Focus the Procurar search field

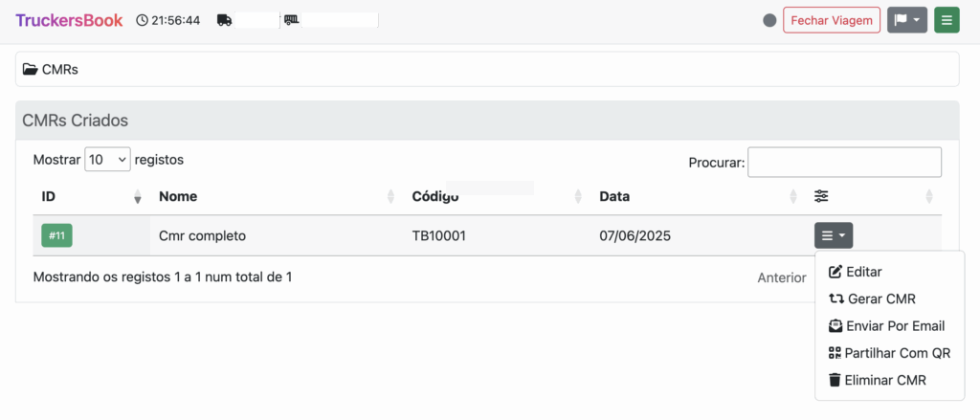[x=844, y=163]
